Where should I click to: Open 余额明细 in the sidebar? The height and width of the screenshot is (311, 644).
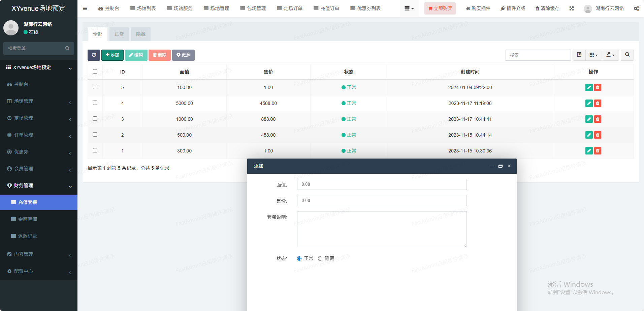coord(28,219)
